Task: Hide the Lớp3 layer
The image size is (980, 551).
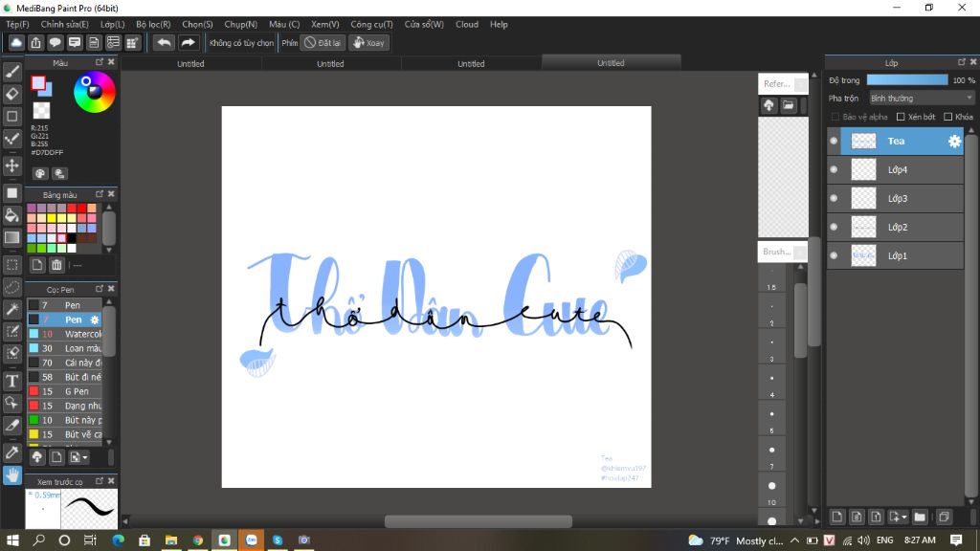Action: coord(834,198)
